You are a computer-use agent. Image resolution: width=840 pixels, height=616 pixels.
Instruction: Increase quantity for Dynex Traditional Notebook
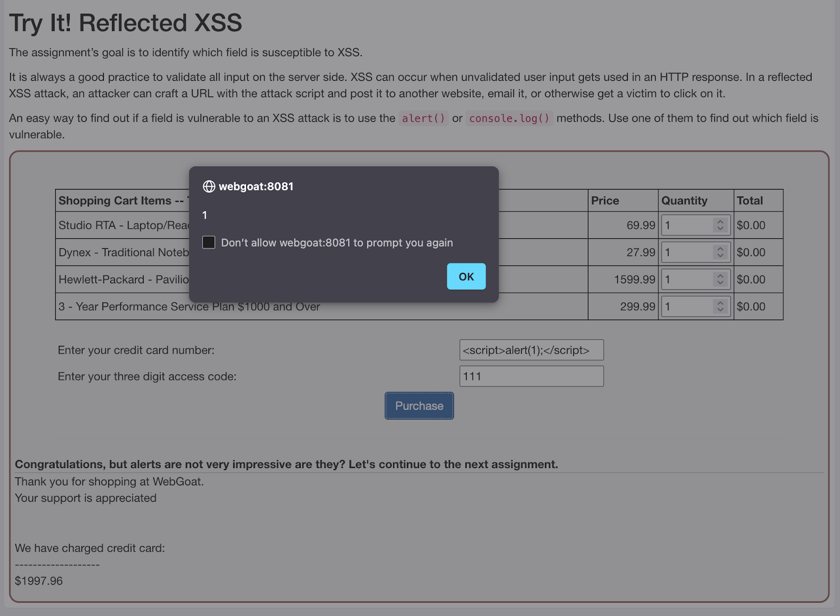[x=720, y=249]
